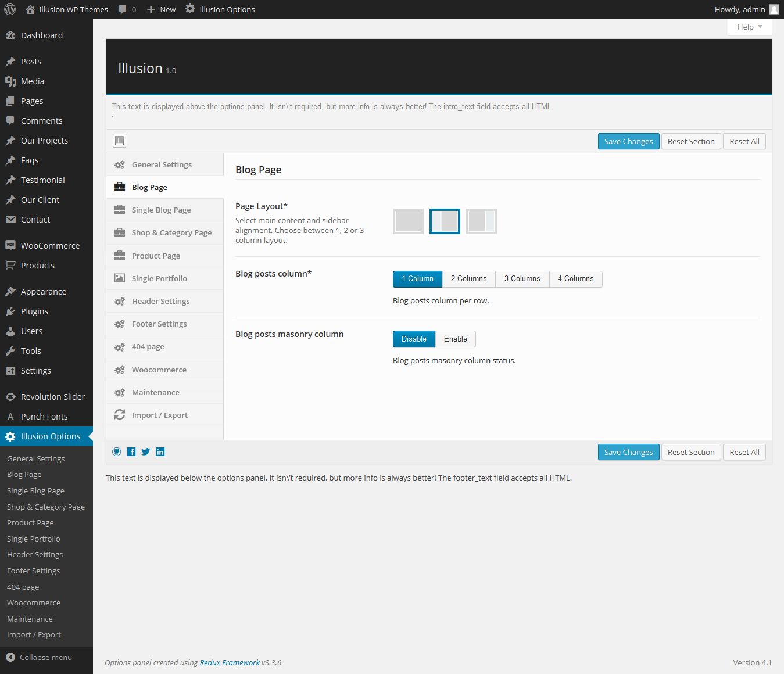The height and width of the screenshot is (674, 784).
Task: Open the Facebook icon in the panel footer
Action: [x=131, y=452]
